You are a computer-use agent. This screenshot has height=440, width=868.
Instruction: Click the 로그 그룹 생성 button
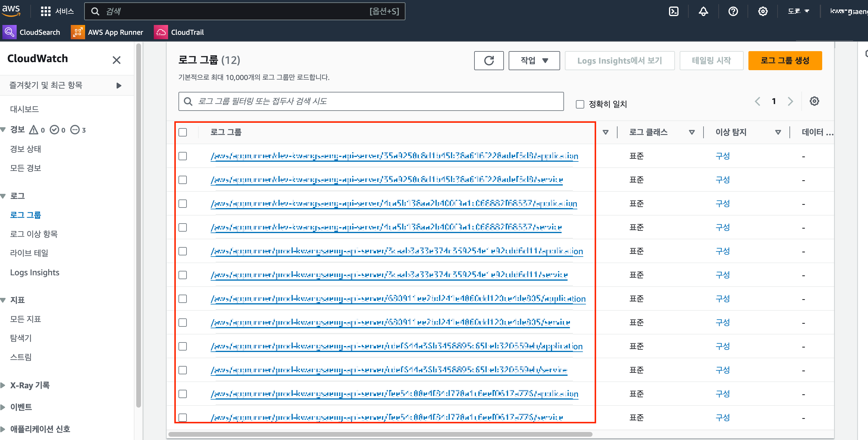click(x=785, y=61)
